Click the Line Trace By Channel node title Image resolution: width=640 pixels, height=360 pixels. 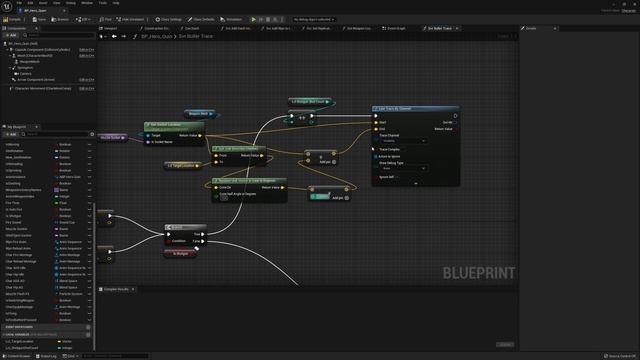pos(395,109)
